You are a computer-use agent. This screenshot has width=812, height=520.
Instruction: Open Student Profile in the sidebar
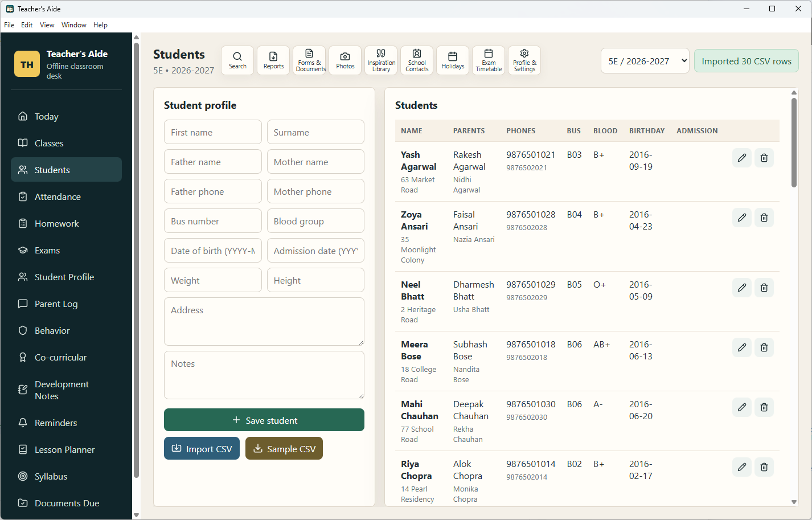66,277
